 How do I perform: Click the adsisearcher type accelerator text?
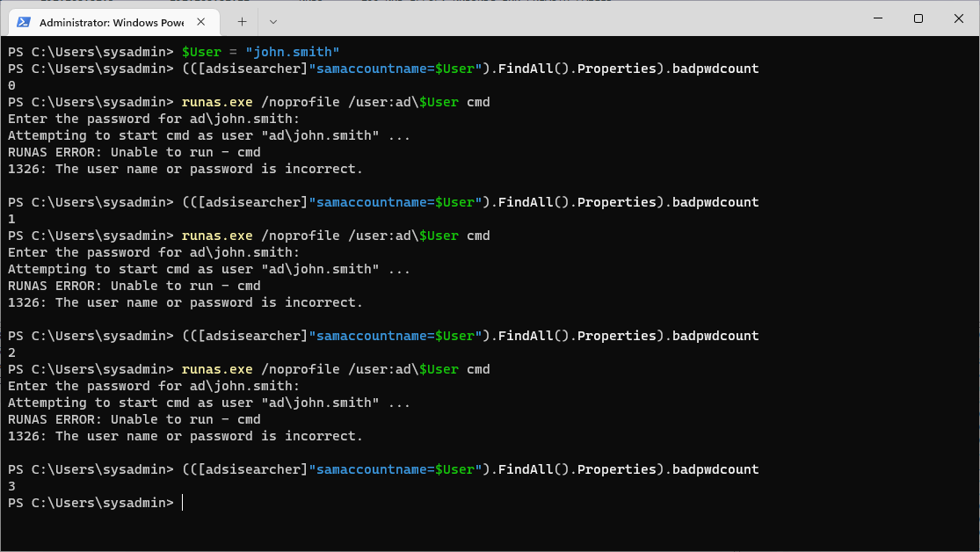coord(251,69)
